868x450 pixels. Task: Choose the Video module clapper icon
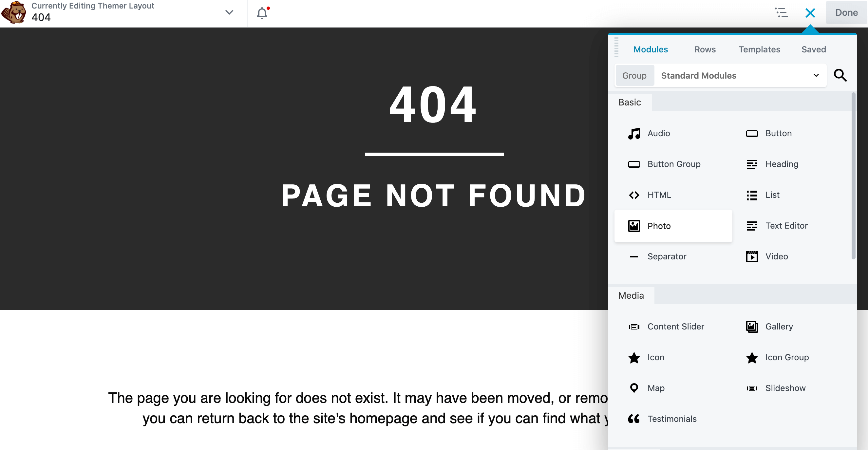752,256
